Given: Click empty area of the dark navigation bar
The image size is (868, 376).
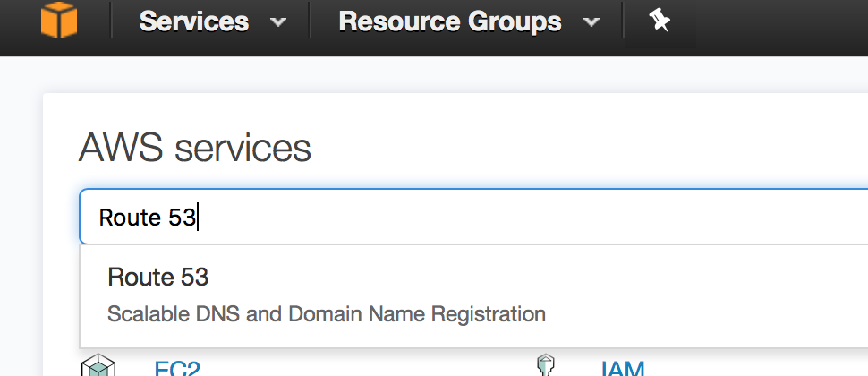Looking at the screenshot, I should coord(779,22).
